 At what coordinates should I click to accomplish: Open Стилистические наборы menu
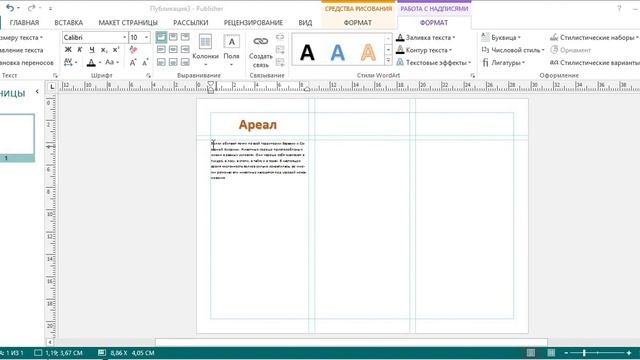594,38
